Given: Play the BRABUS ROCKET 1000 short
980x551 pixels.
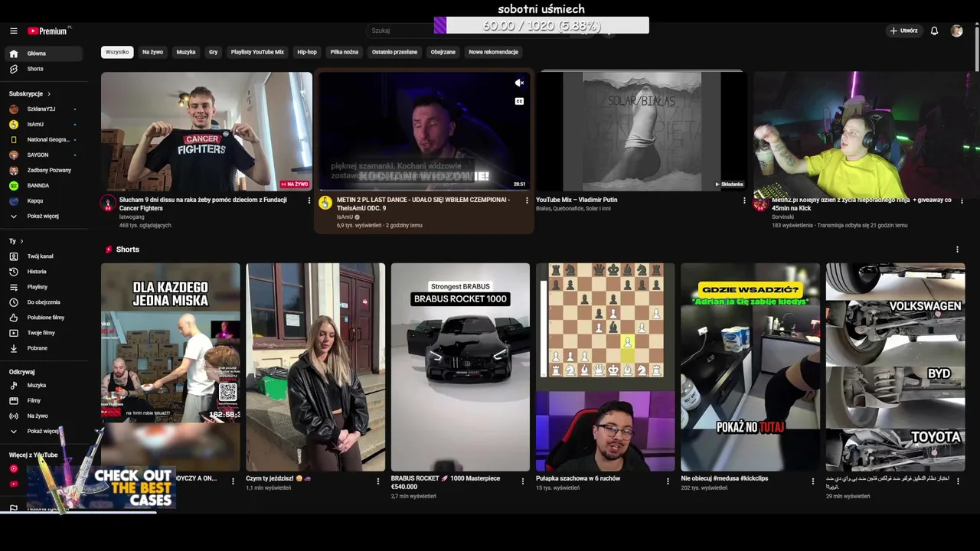Looking at the screenshot, I should pyautogui.click(x=460, y=367).
